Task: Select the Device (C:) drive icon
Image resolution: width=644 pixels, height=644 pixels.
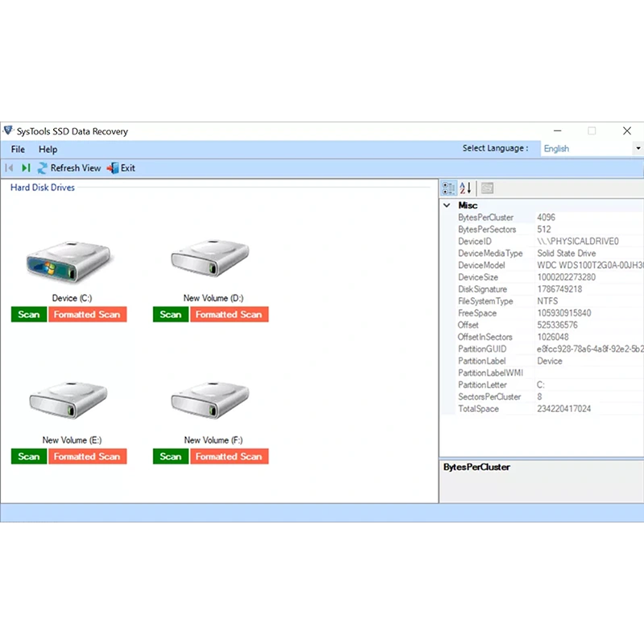Action: pos(68,262)
